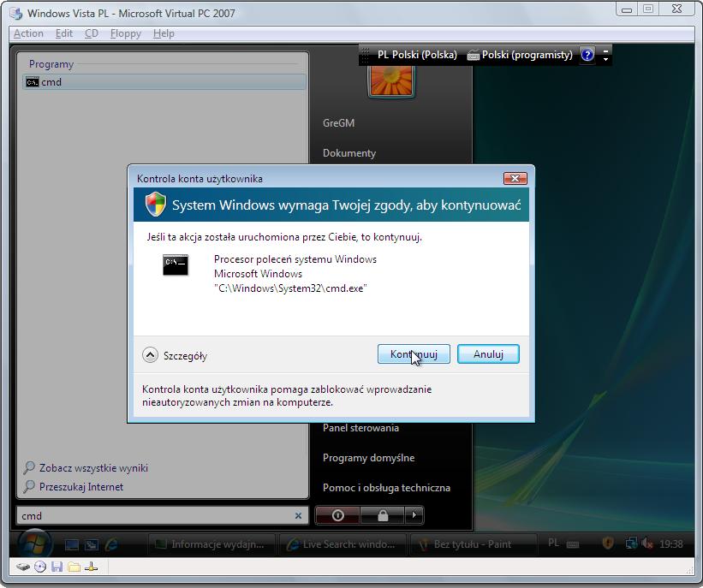
Task: Click the muted volume tray icon
Action: (x=646, y=543)
